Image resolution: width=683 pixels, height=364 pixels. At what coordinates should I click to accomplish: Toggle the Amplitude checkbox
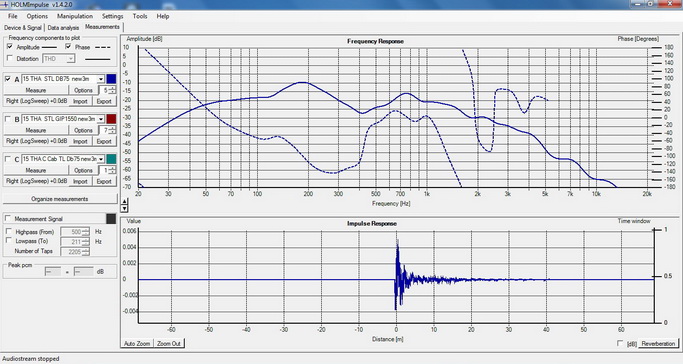click(x=10, y=47)
